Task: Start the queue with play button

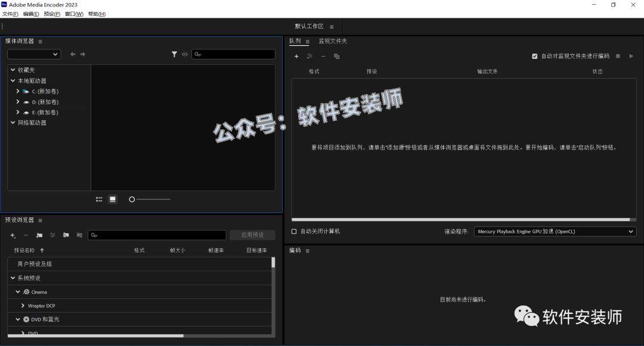Action: pos(631,56)
